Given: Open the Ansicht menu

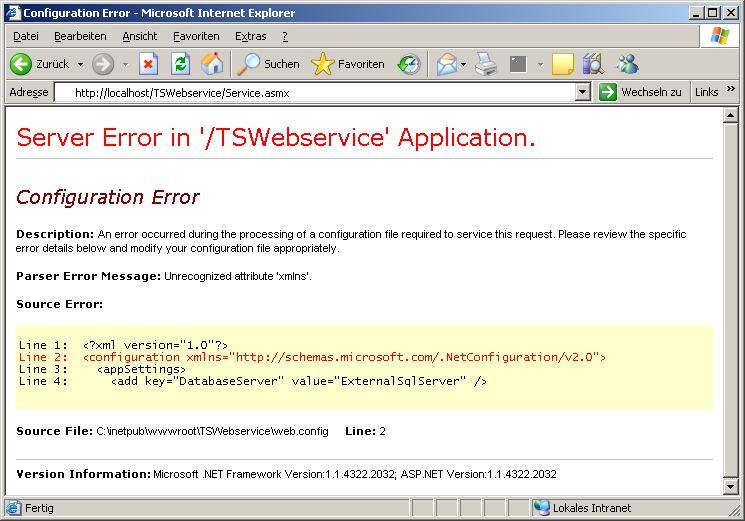Looking at the screenshot, I should (140, 36).
